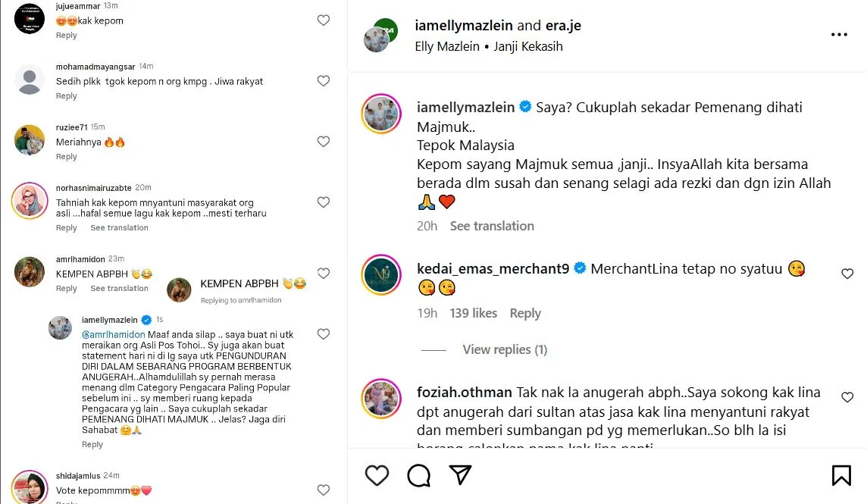The image size is (867, 504).
Task: View the 139 likes on merchant comment
Action: click(474, 313)
